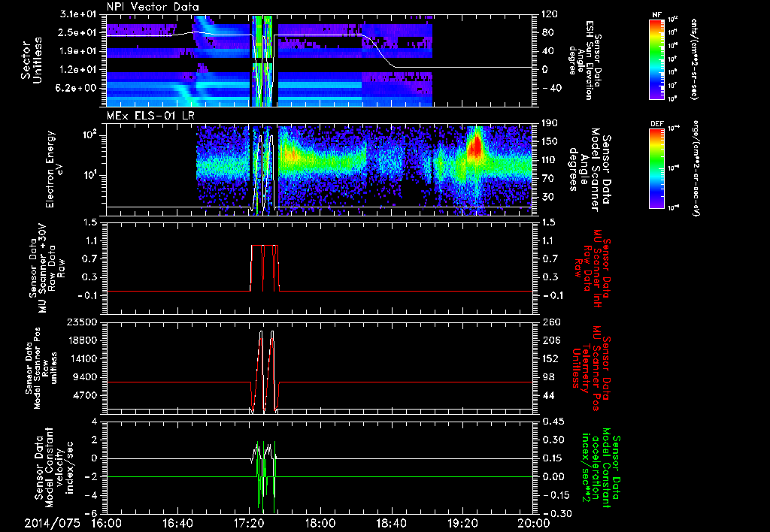This screenshot has height=532, width=770.
Task: Click the 20:00 time tick label
Action: (x=533, y=523)
